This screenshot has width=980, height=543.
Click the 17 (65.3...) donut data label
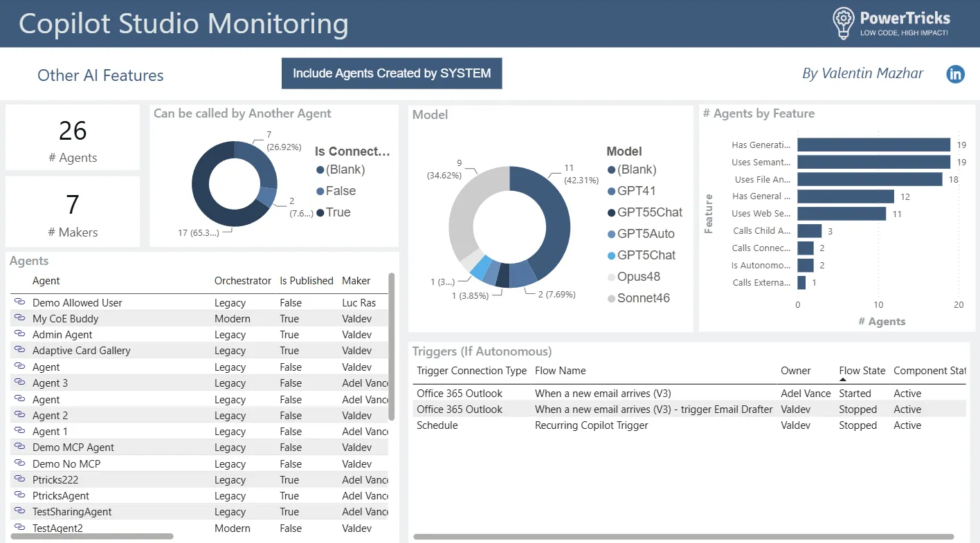pyautogui.click(x=199, y=232)
